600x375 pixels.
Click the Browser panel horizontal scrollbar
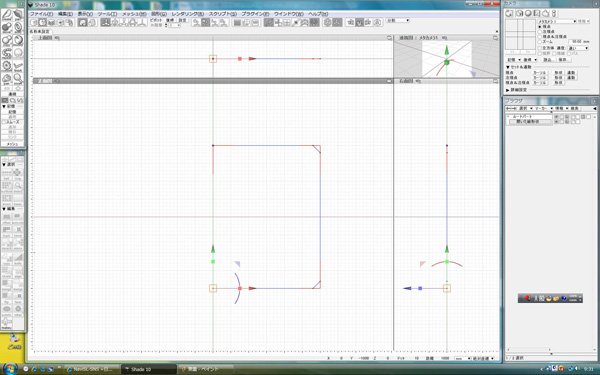point(549,349)
